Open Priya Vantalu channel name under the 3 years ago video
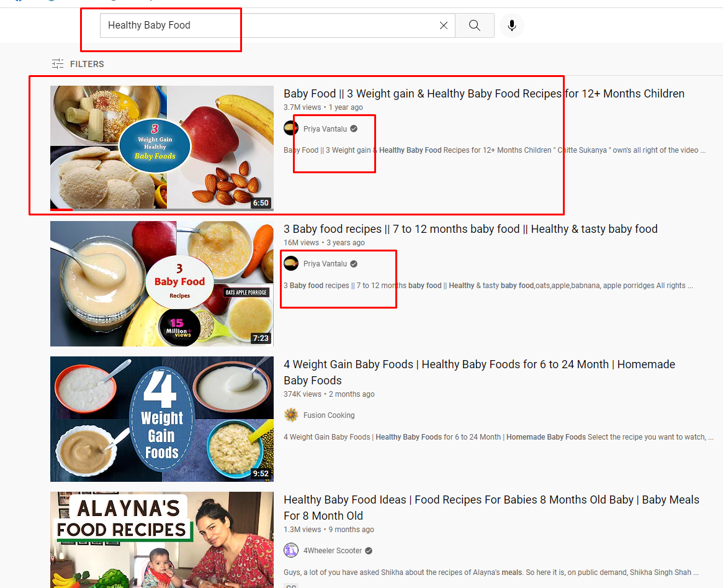This screenshot has height=588, width=723. (x=325, y=264)
